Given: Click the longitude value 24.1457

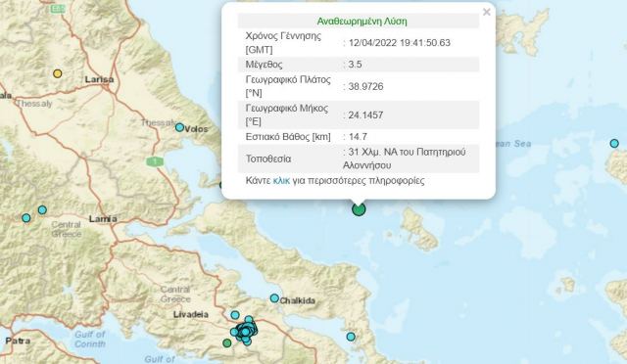Looking at the screenshot, I should pyautogui.click(x=365, y=115).
